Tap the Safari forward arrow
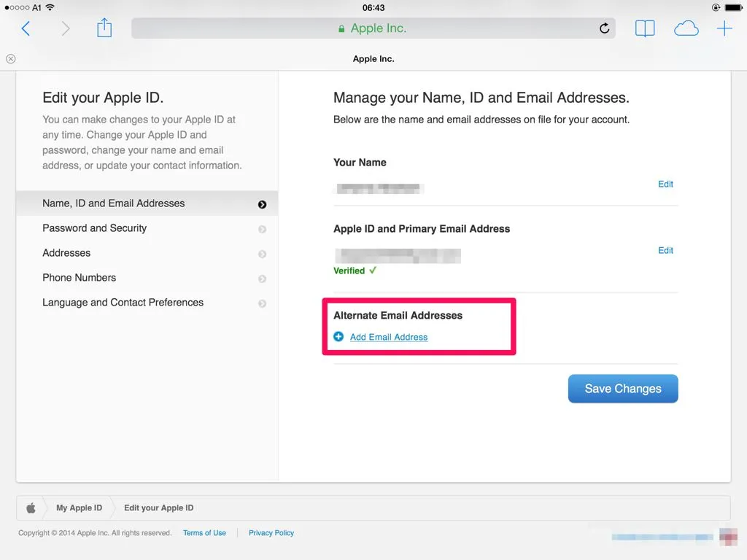 pos(66,28)
